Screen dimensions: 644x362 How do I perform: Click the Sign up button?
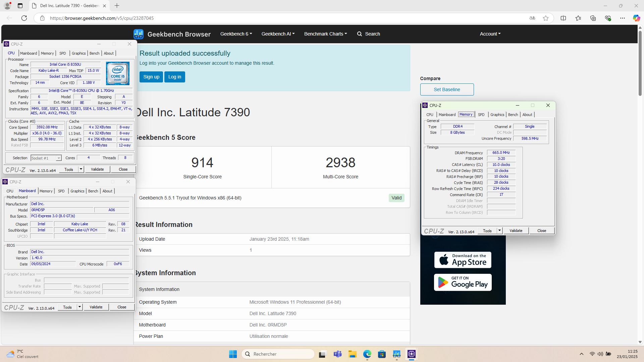point(151,77)
